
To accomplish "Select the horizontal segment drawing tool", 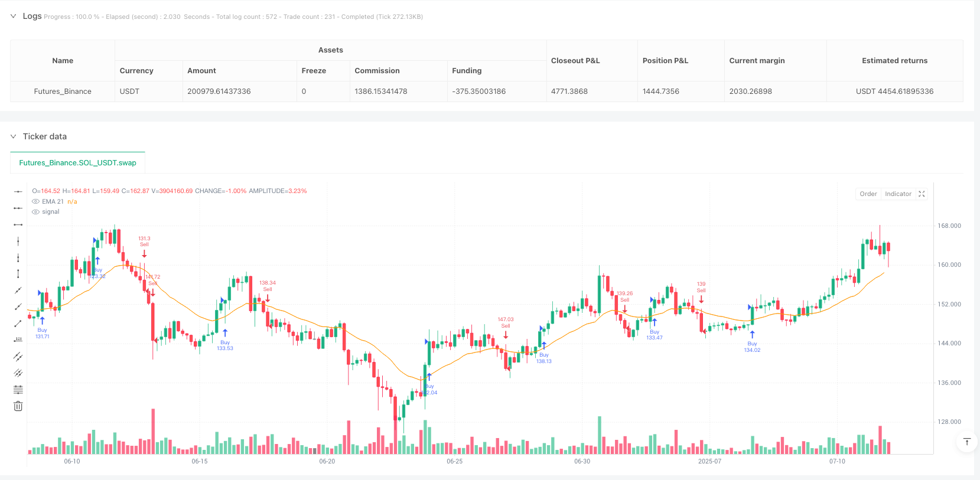I will pyautogui.click(x=18, y=224).
